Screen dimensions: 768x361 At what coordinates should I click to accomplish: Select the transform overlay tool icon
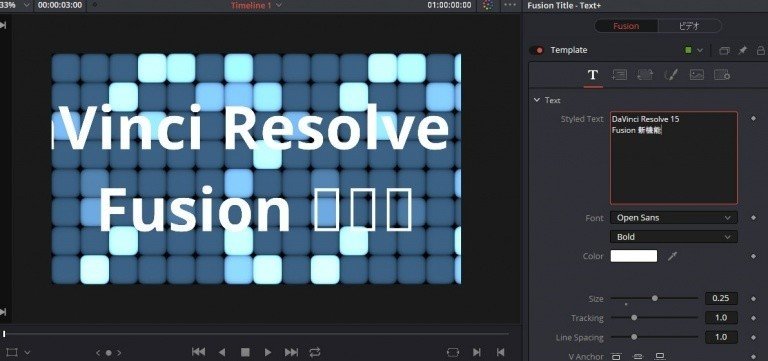(12, 352)
